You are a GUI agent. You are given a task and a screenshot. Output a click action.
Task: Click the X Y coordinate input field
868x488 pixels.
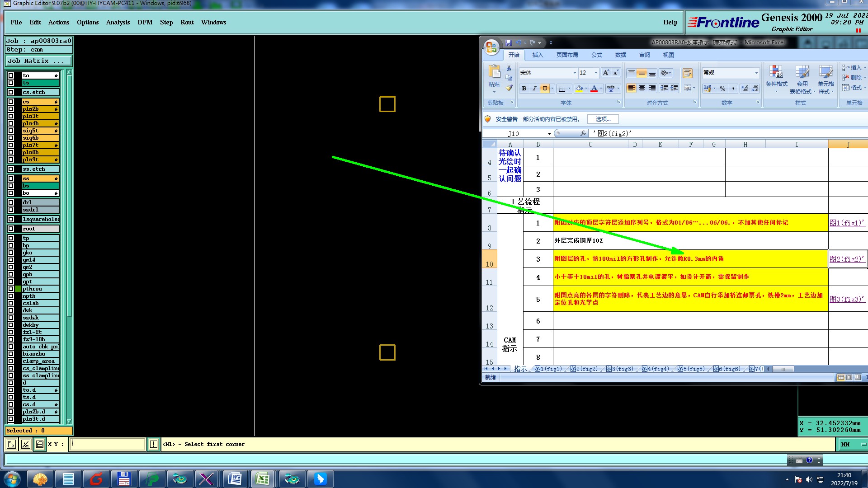(x=108, y=444)
